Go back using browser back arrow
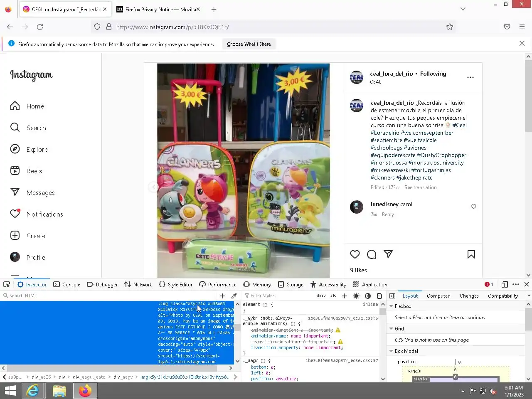This screenshot has height=399, width=532. 10,27
